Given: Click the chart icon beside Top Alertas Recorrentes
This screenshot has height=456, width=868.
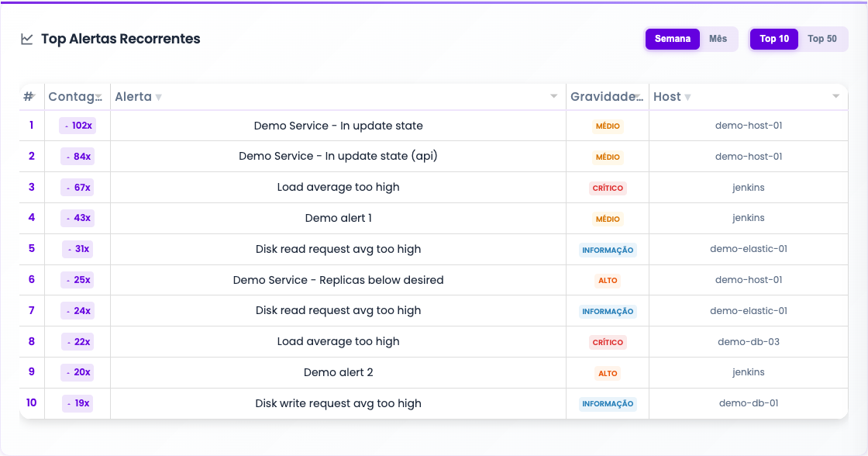Looking at the screenshot, I should tap(26, 39).
